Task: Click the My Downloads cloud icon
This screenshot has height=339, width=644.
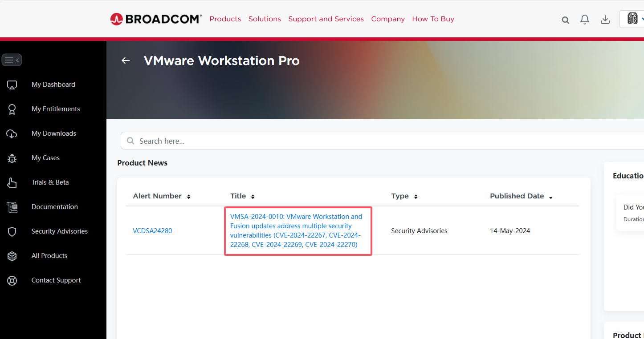Action: click(x=12, y=133)
